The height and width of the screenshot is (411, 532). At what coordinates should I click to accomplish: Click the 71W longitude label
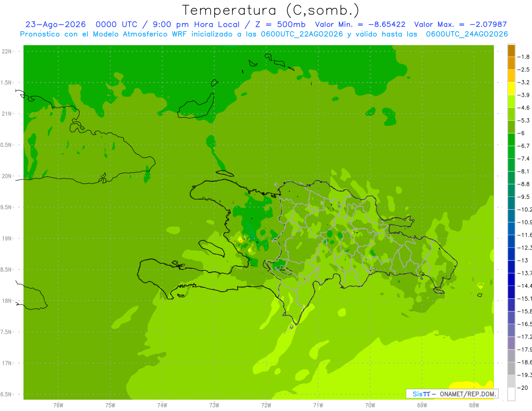[318, 405]
